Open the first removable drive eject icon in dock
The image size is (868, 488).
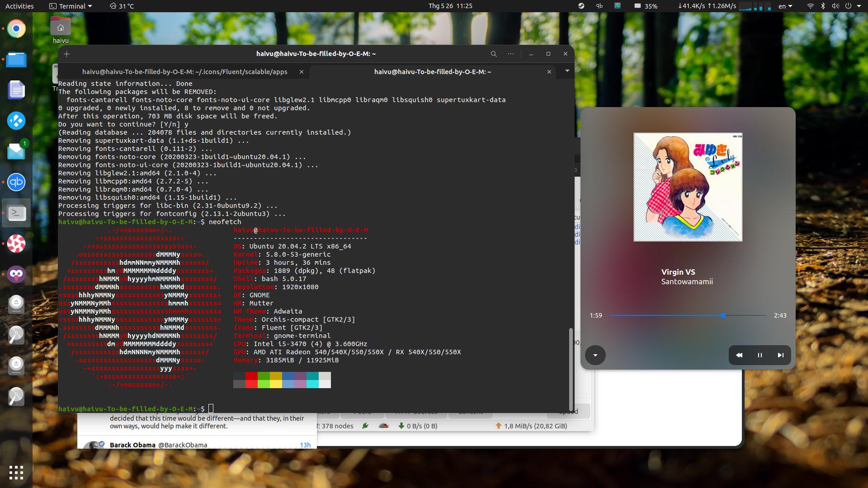16,305
